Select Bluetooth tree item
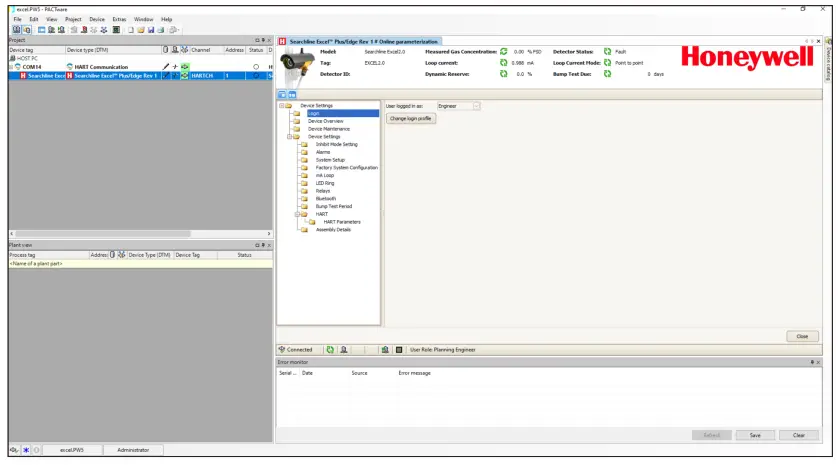This screenshot has width=838, height=465. [326, 198]
